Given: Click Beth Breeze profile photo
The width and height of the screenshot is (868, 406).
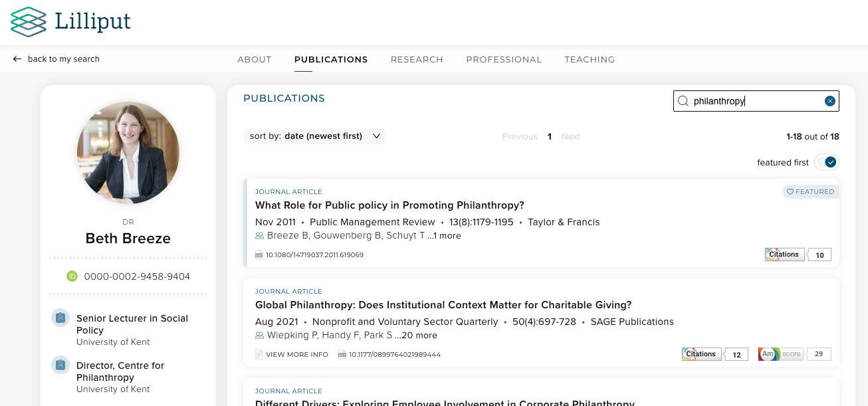Looking at the screenshot, I should click(x=128, y=153).
